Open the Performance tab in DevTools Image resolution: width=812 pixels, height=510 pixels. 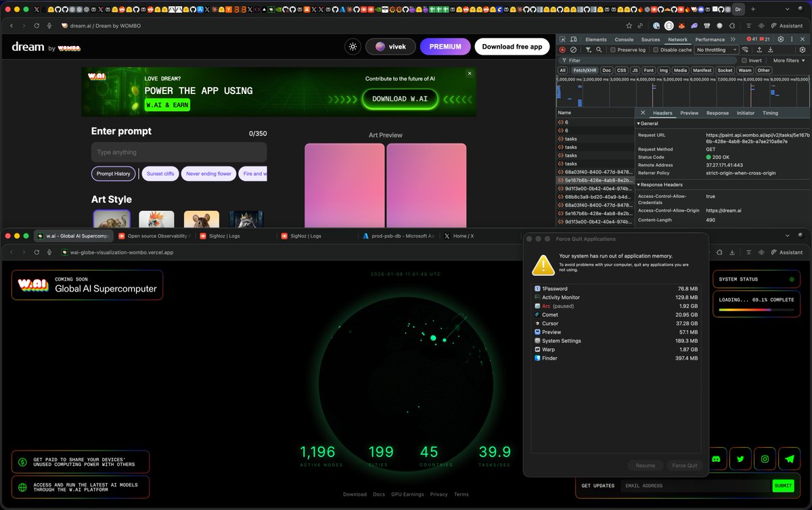[x=710, y=39]
